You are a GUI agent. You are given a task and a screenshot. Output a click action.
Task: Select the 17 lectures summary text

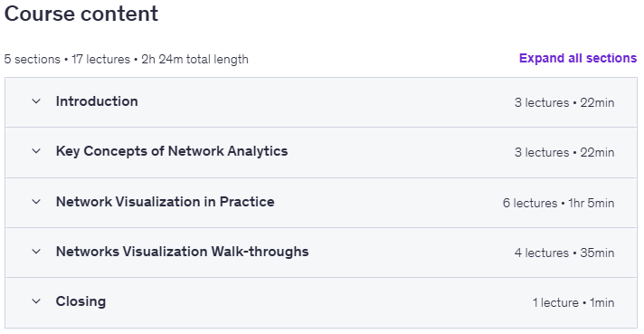pos(100,60)
